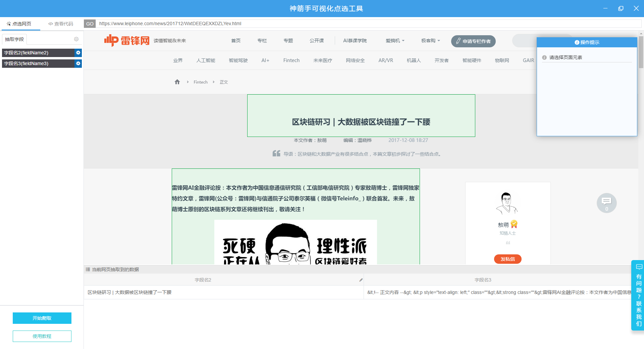This screenshot has width=644, height=349.
Task: Send private message via 发私信 button
Action: coord(507,259)
